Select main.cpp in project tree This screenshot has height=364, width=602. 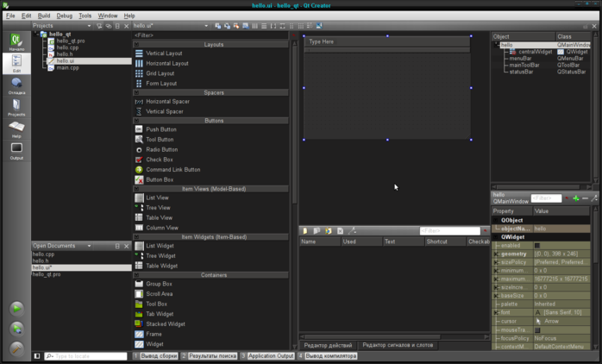[x=67, y=67]
